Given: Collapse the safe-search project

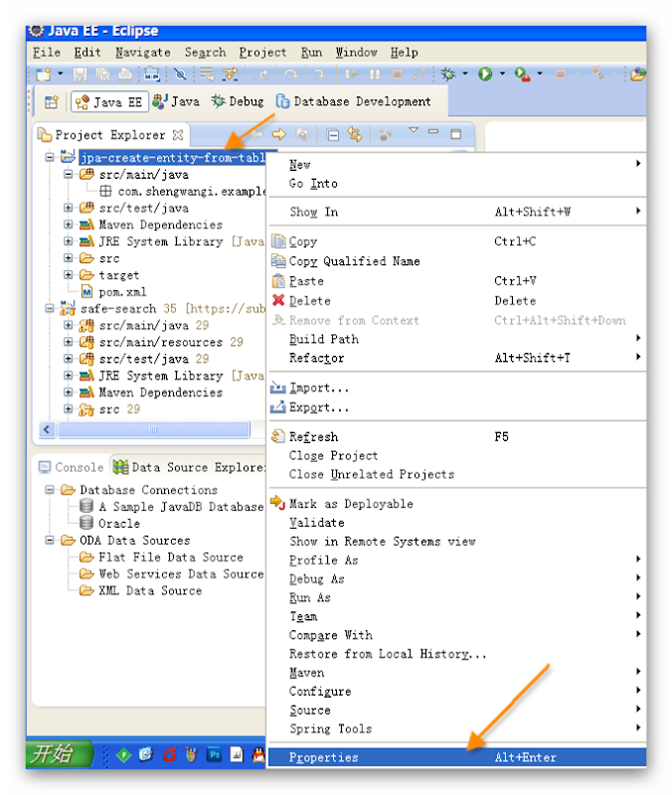Looking at the screenshot, I should point(49,308).
